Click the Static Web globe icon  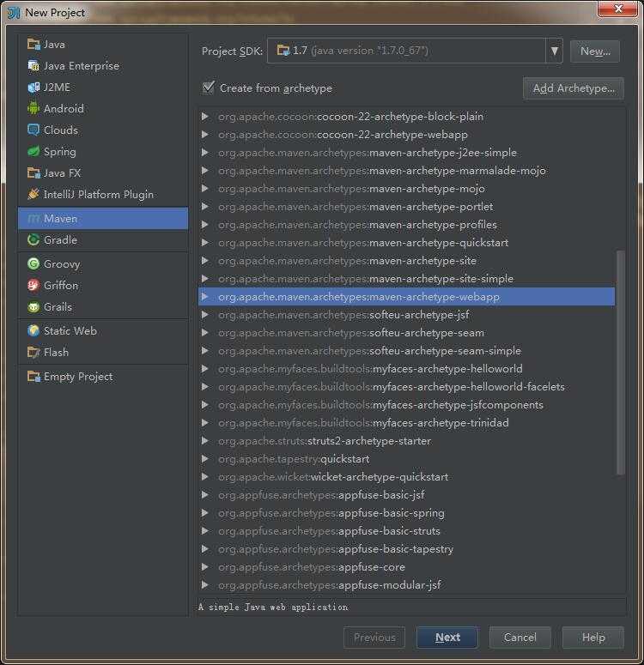(x=33, y=330)
